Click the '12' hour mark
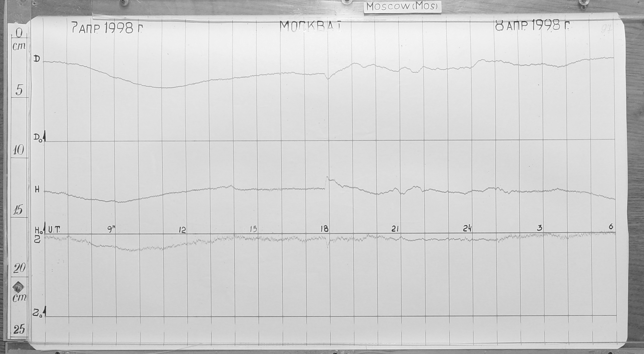Screen dimensions: 644x354 pos(182,230)
